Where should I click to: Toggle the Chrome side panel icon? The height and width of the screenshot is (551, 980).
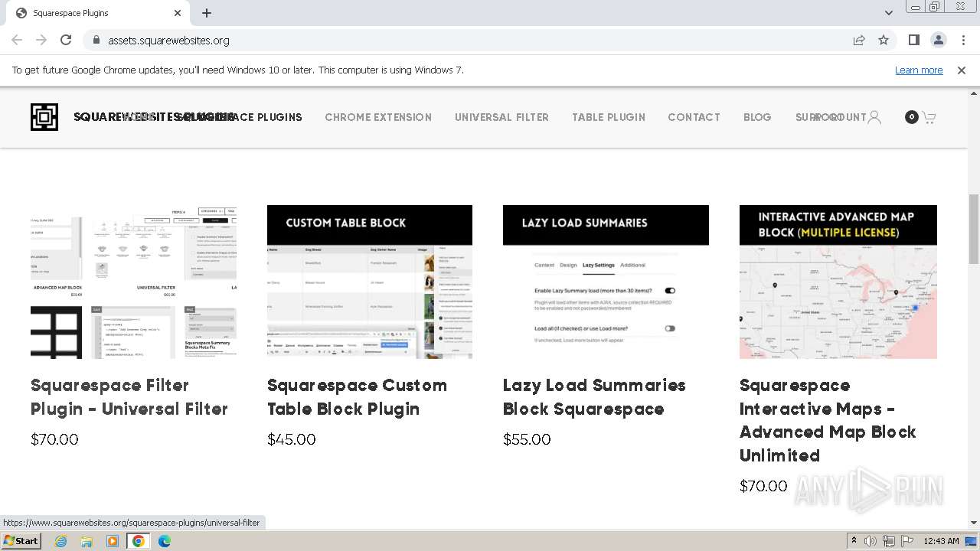pyautogui.click(x=913, y=40)
